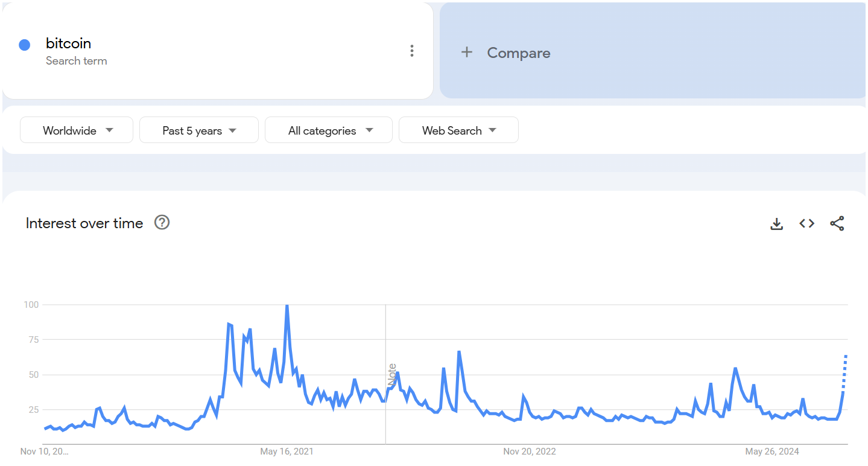
Task: Share the Interest over time chart
Action: [x=837, y=223]
